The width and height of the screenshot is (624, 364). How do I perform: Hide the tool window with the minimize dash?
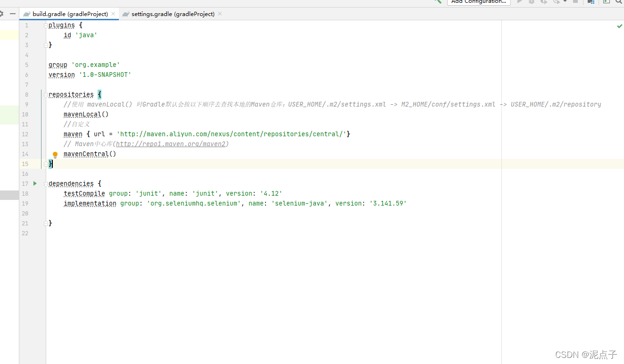tap(13, 14)
